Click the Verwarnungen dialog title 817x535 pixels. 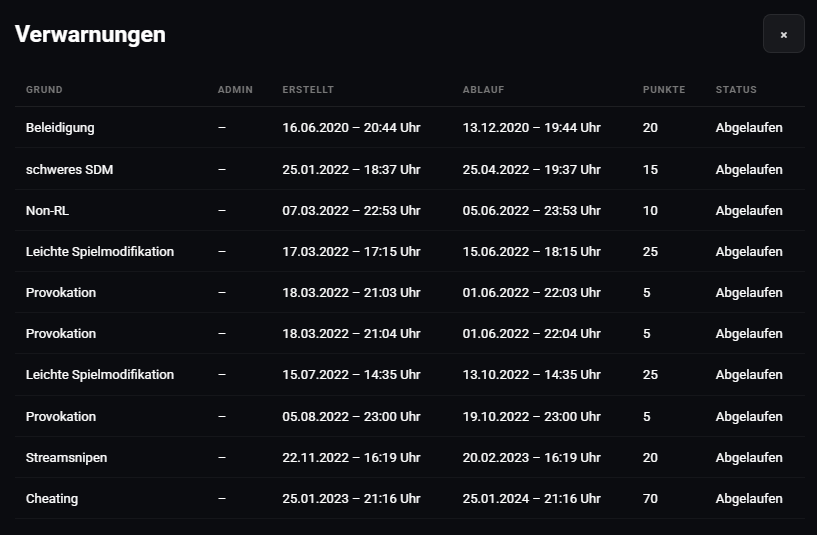tap(90, 34)
